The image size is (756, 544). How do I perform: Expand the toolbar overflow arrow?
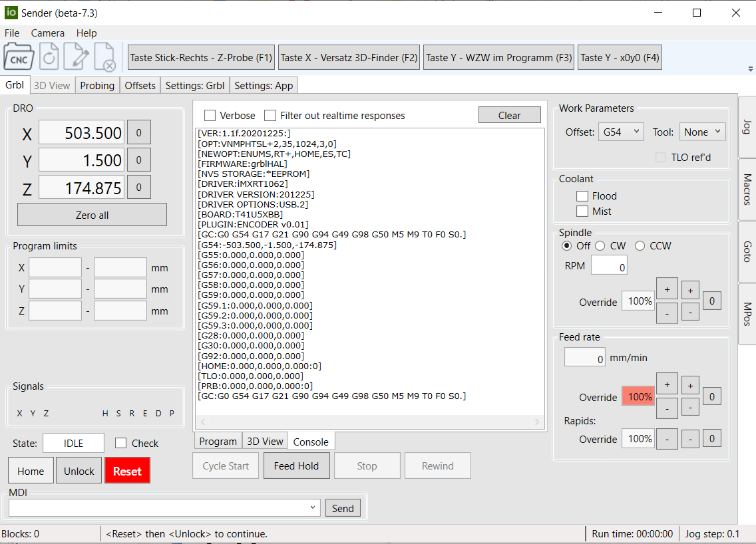[x=750, y=69]
